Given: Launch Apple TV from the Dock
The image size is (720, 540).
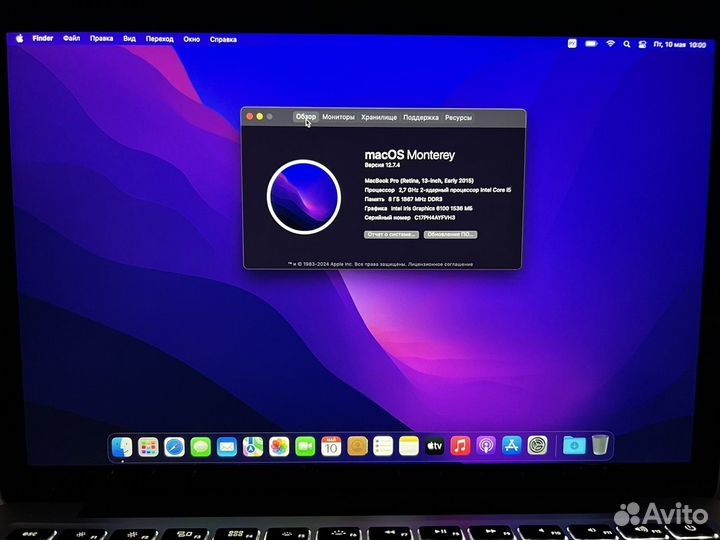Looking at the screenshot, I should (x=434, y=446).
